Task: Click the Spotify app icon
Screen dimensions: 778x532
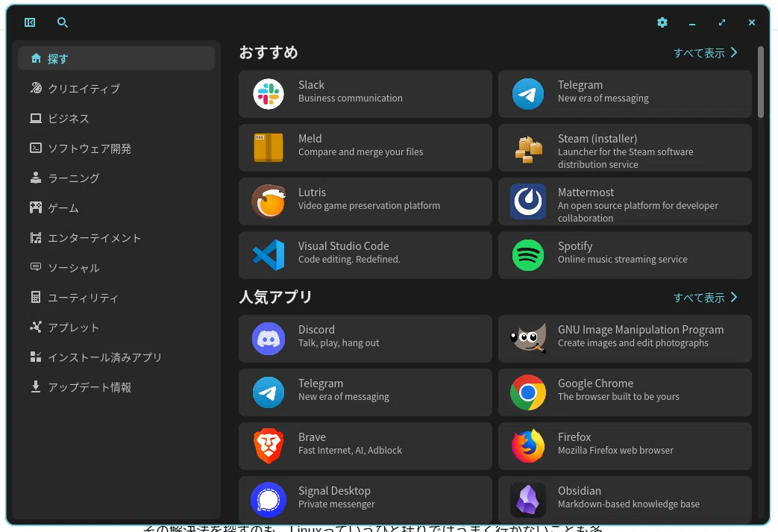Action: (528, 255)
